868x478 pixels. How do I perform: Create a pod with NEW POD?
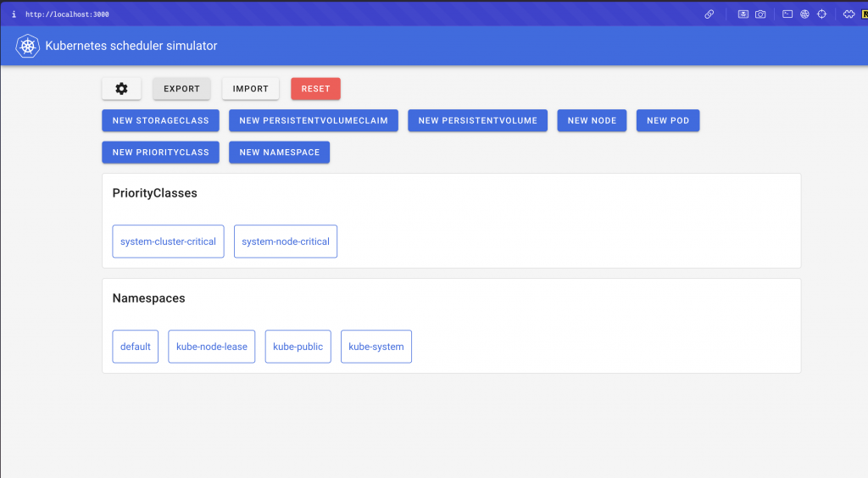point(668,120)
